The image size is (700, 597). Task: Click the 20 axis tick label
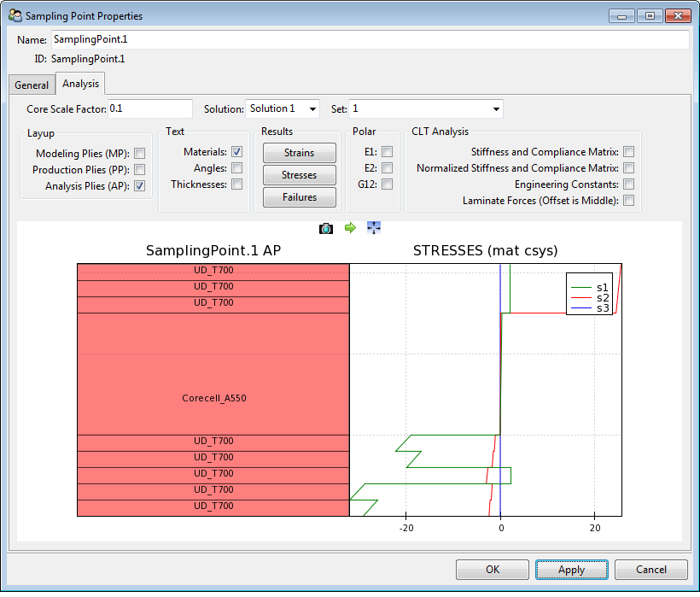click(x=595, y=528)
